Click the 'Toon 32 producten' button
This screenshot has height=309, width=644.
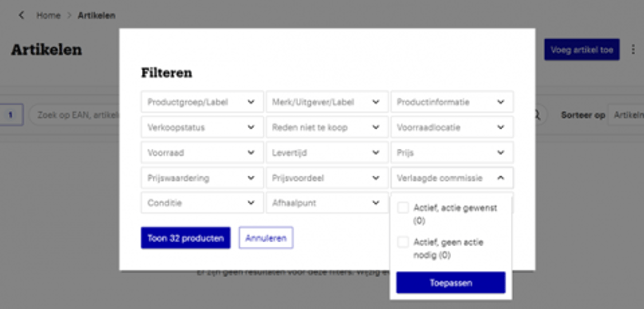tap(186, 238)
